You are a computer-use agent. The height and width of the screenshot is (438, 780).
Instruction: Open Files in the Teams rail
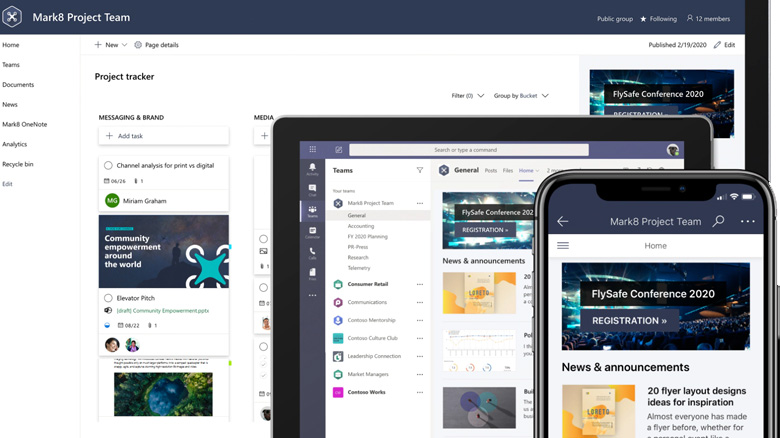click(x=312, y=274)
